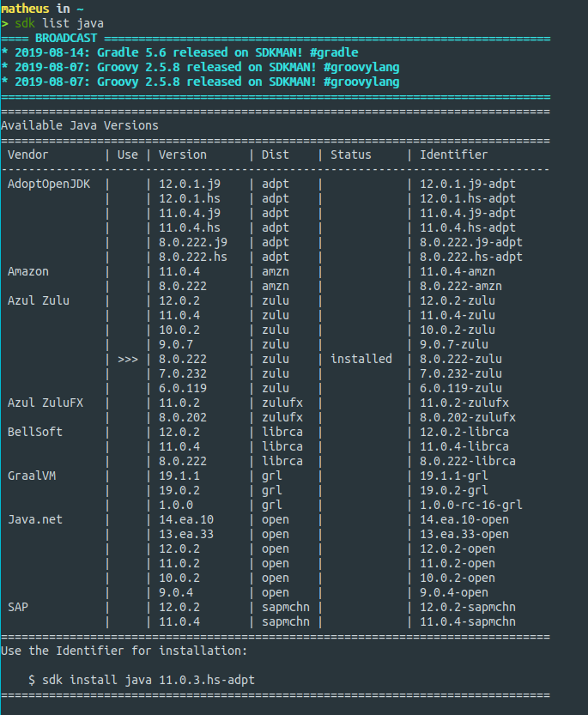The width and height of the screenshot is (588, 715).
Task: Select identifier 11.0.2-zulufx
Action: 464,403
